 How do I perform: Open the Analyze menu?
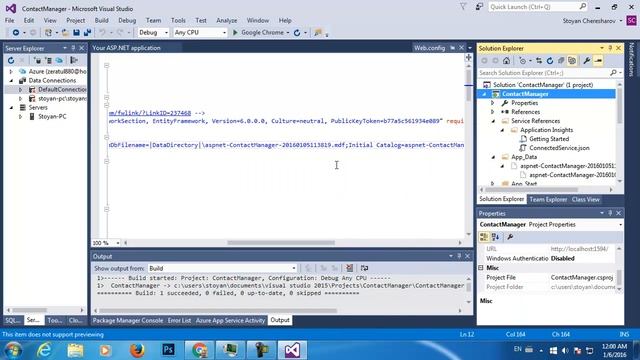pyautogui.click(x=227, y=20)
